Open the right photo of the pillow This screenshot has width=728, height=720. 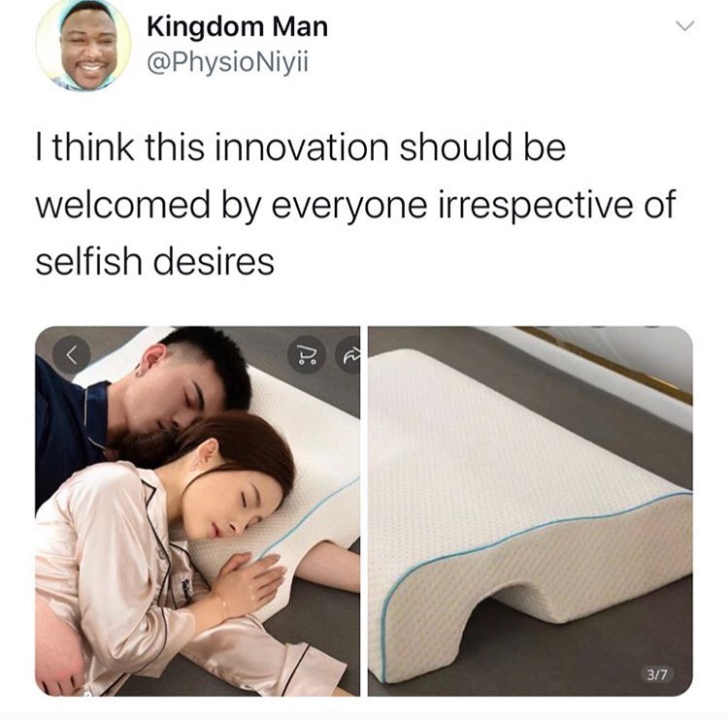click(x=530, y=511)
